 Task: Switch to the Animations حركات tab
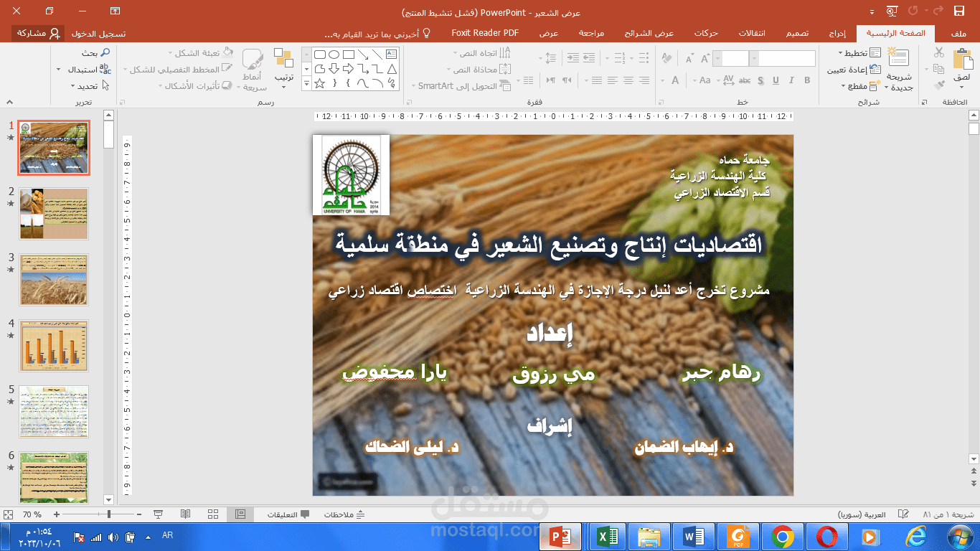(x=707, y=33)
